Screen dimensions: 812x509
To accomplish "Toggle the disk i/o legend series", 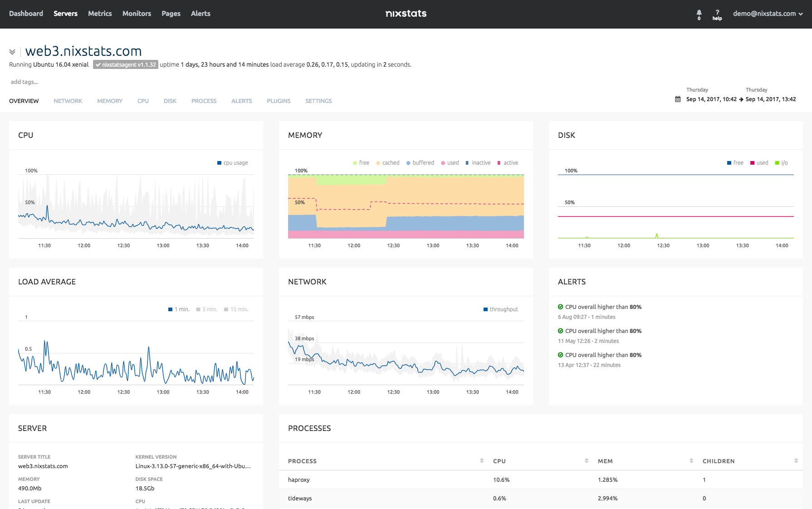I will [x=782, y=163].
